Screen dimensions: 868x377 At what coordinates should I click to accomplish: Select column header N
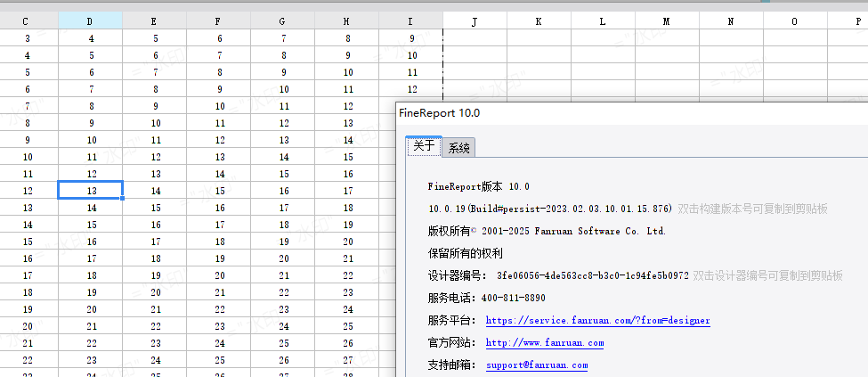(731, 21)
